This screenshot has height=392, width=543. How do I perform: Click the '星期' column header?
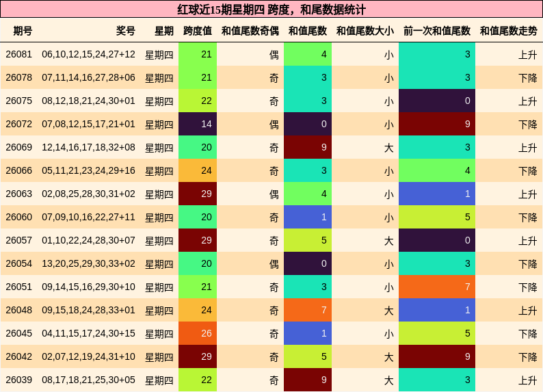coord(164,31)
